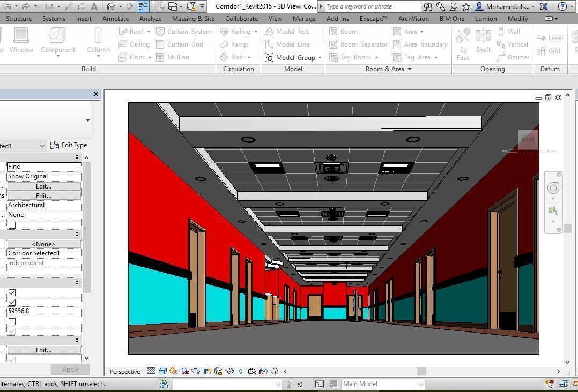This screenshot has width=578, height=392.
Task: Switch to the Modify tab
Action: pos(517,18)
